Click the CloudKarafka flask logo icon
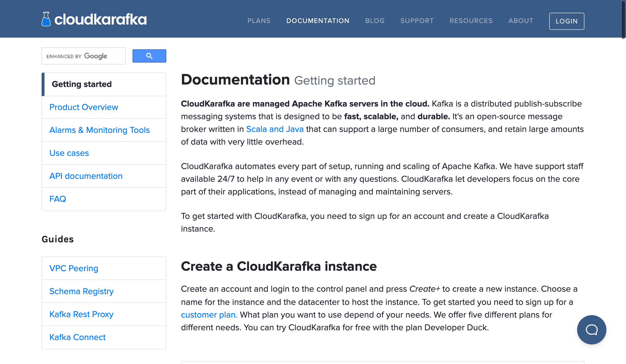This screenshot has height=364, width=626. coord(46,19)
